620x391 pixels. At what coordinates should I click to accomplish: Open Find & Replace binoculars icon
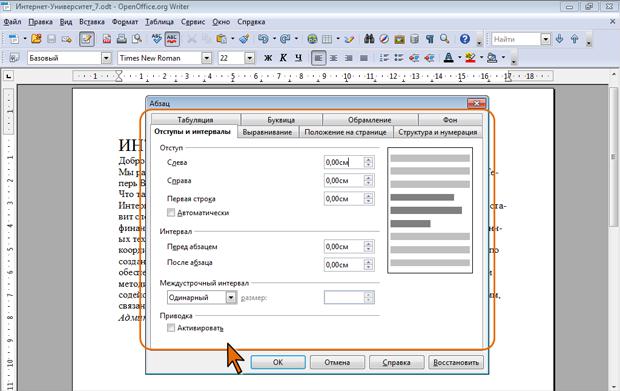[x=369, y=39]
